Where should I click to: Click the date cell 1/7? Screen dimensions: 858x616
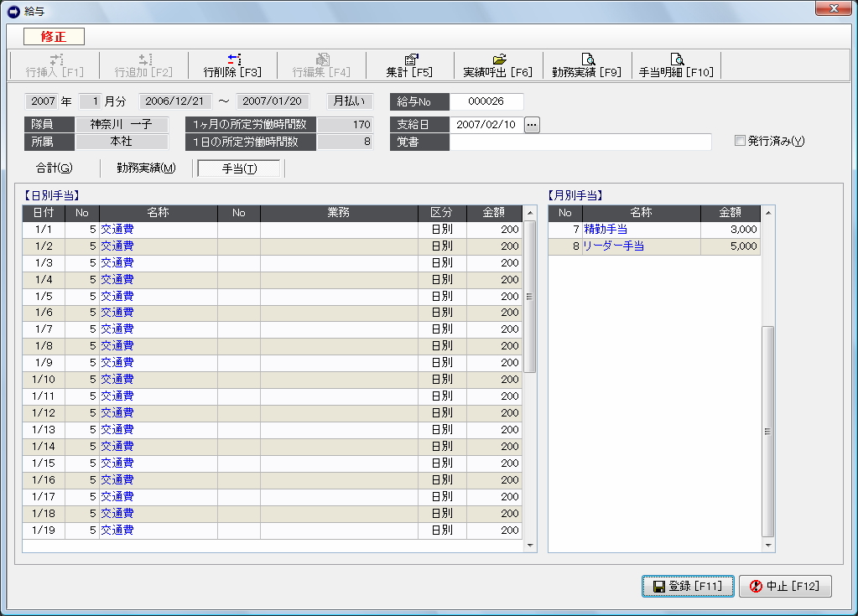[x=44, y=329]
